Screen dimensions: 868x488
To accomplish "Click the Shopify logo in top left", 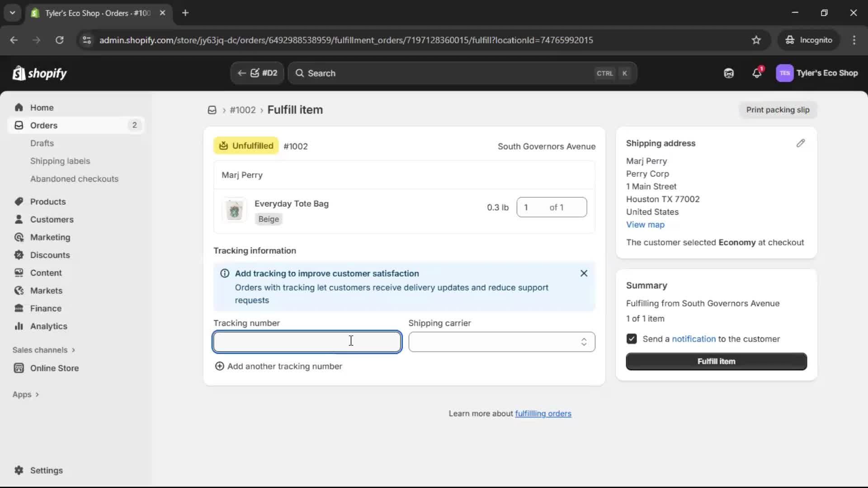I will click(39, 73).
